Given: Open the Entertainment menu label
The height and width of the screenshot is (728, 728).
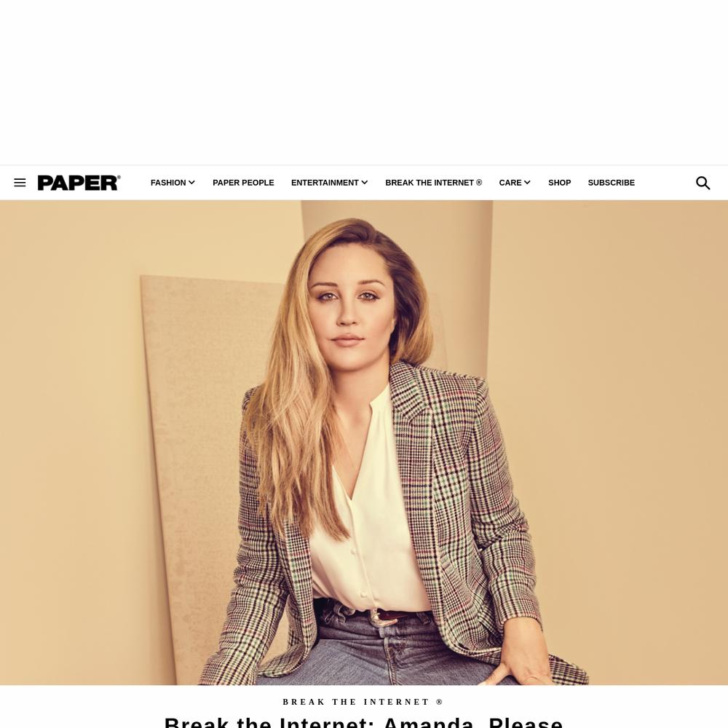Looking at the screenshot, I should [x=325, y=183].
